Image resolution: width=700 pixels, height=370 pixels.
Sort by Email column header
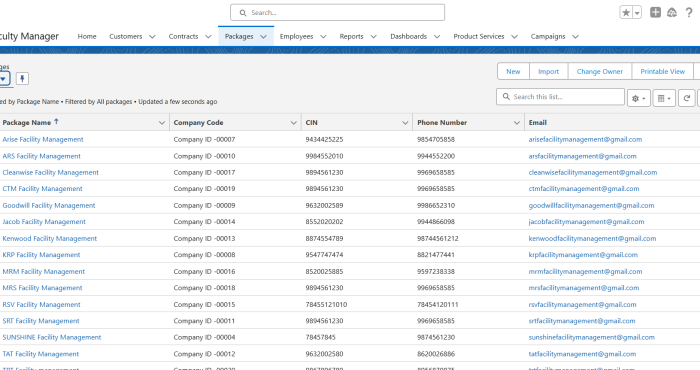click(x=538, y=122)
